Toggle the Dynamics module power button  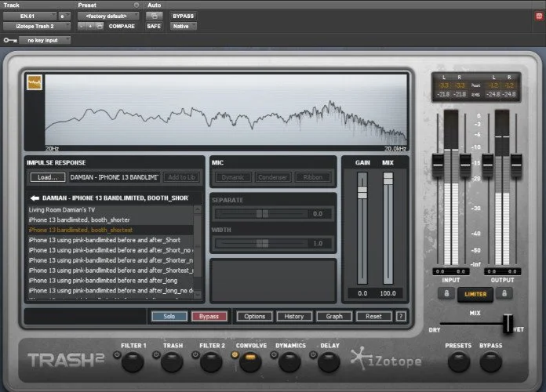pos(275,355)
